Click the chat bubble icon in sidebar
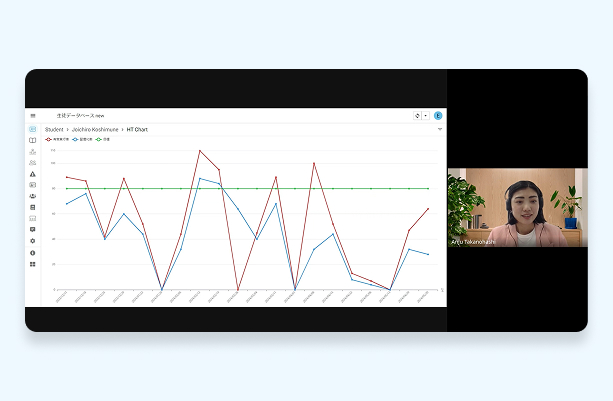 (x=32, y=230)
